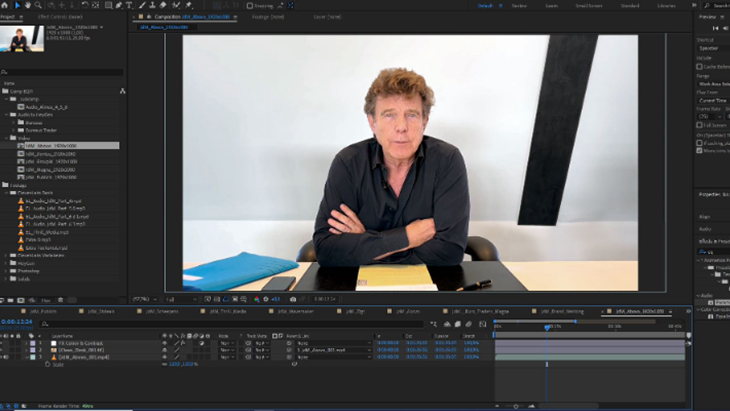Viewport: 730px width, 411px height.
Task: Collapse the Video folder in Project panel
Action: coord(7,138)
